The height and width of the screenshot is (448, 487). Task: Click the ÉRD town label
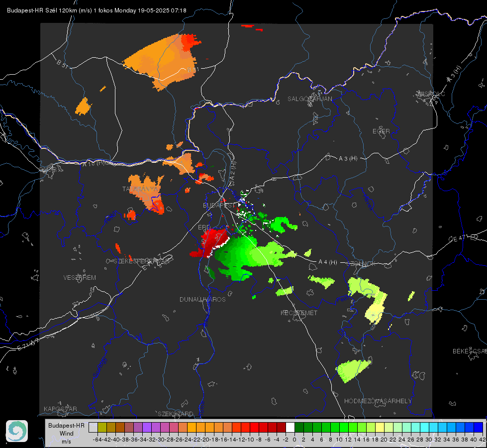204,227
